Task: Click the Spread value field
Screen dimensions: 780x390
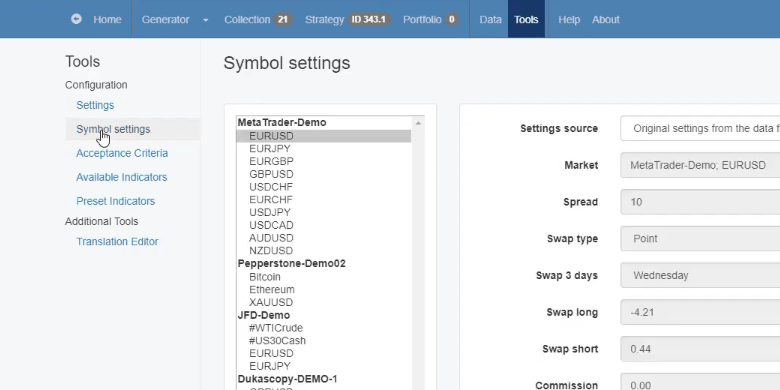Action: point(700,202)
